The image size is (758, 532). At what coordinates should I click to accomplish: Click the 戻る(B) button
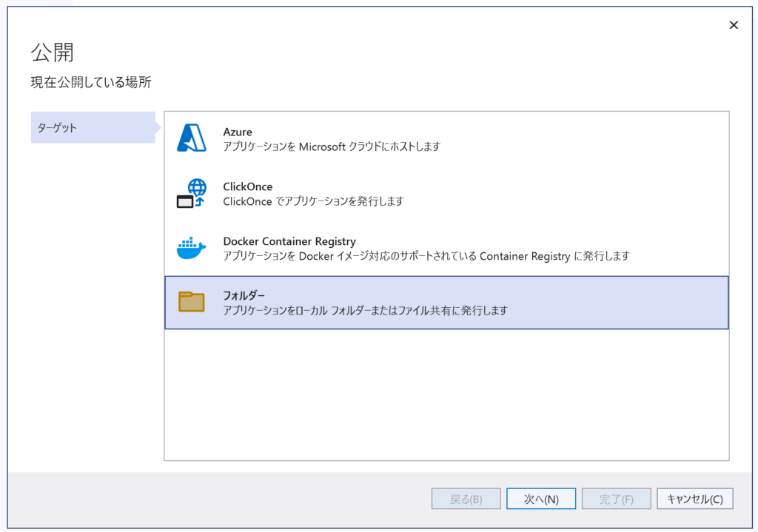point(466,499)
